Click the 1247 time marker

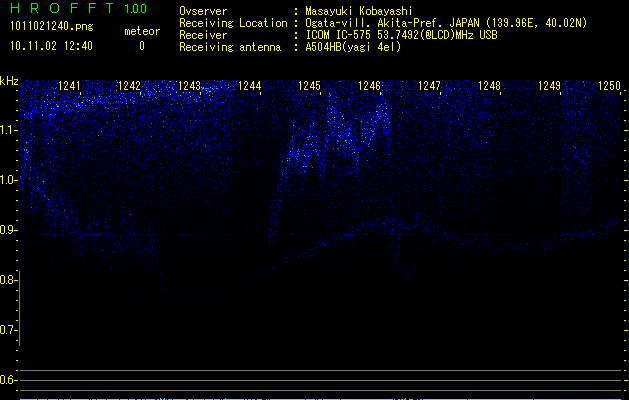tap(429, 86)
